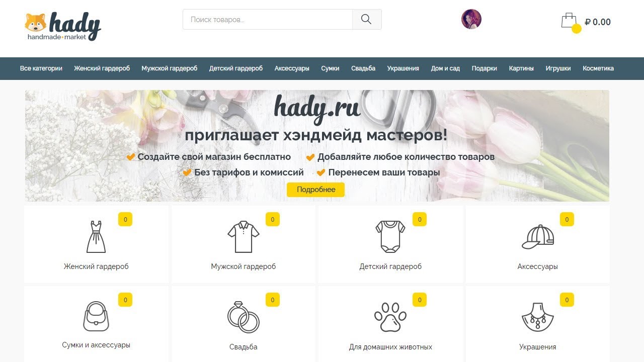Click the magnifier search icon

366,20
